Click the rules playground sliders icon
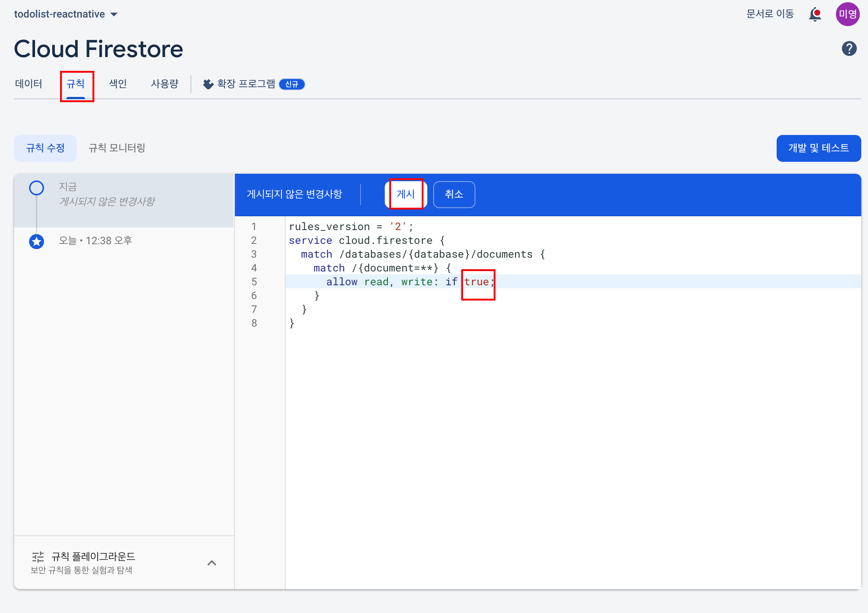 (x=38, y=557)
